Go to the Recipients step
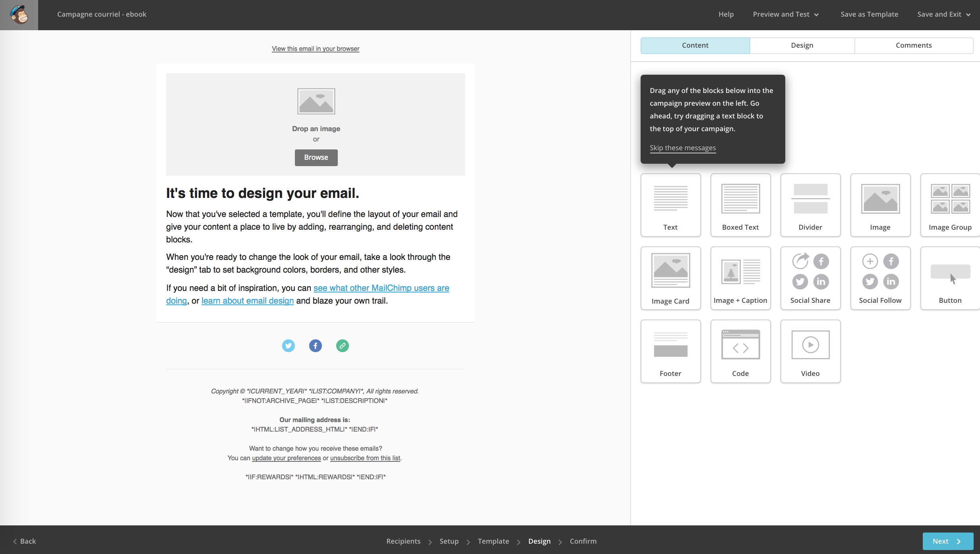 coord(403,541)
